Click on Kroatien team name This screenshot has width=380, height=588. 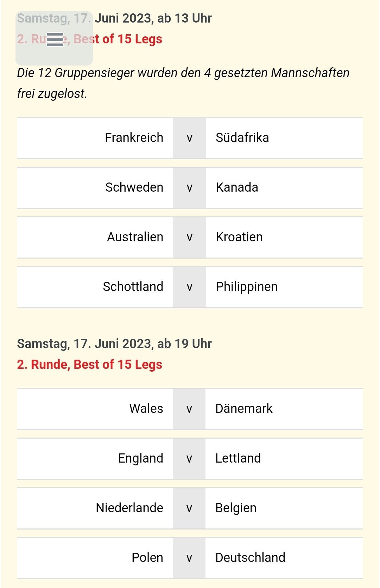click(x=239, y=237)
